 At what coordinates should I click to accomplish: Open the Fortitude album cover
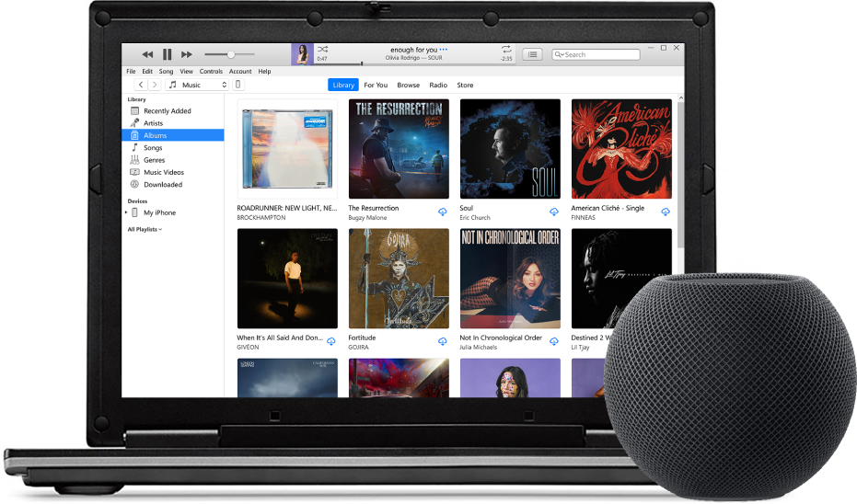tap(399, 279)
